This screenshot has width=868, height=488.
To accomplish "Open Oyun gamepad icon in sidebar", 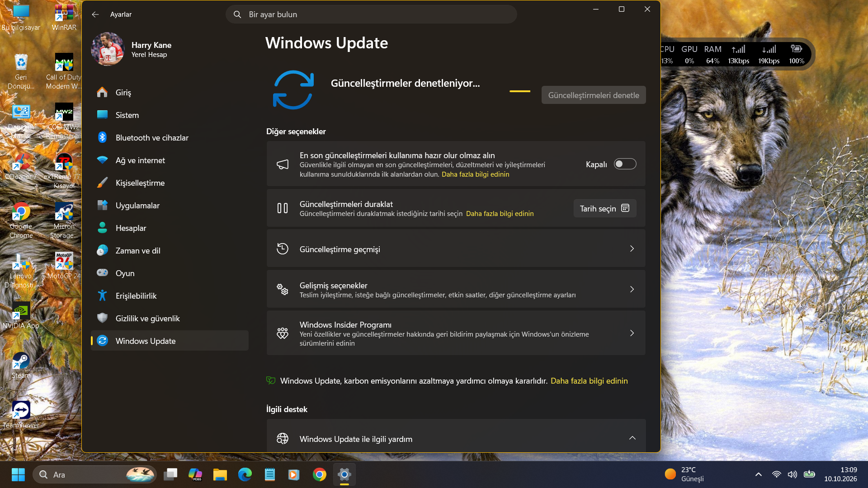I will pos(103,273).
